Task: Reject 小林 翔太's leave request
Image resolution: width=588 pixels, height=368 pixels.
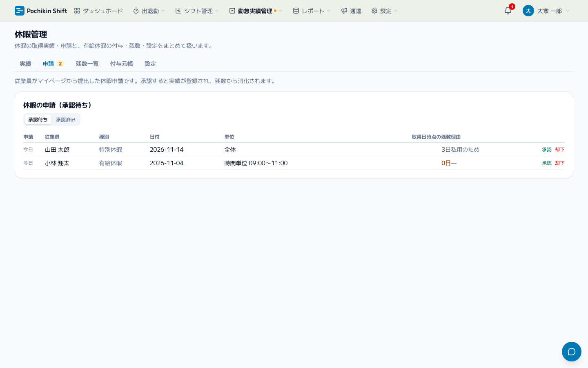Action: tap(560, 163)
